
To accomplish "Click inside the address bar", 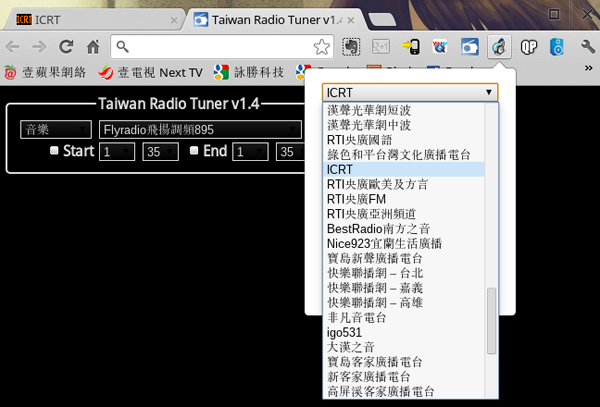I will tap(220, 47).
